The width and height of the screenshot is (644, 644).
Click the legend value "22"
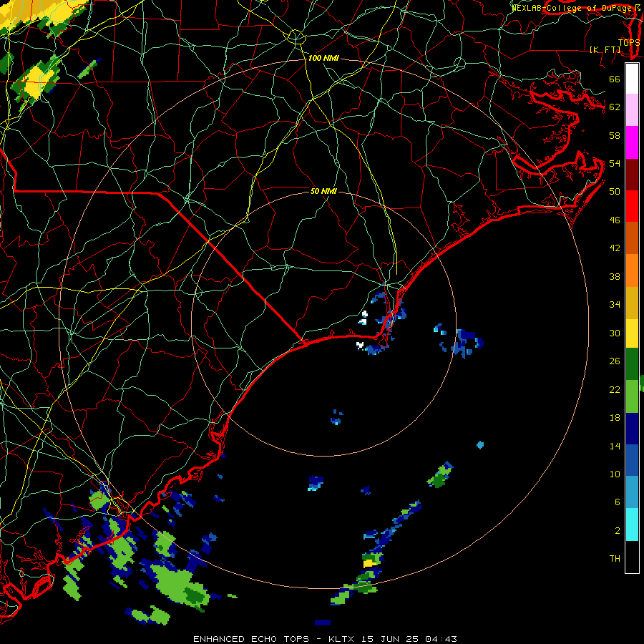615,389
